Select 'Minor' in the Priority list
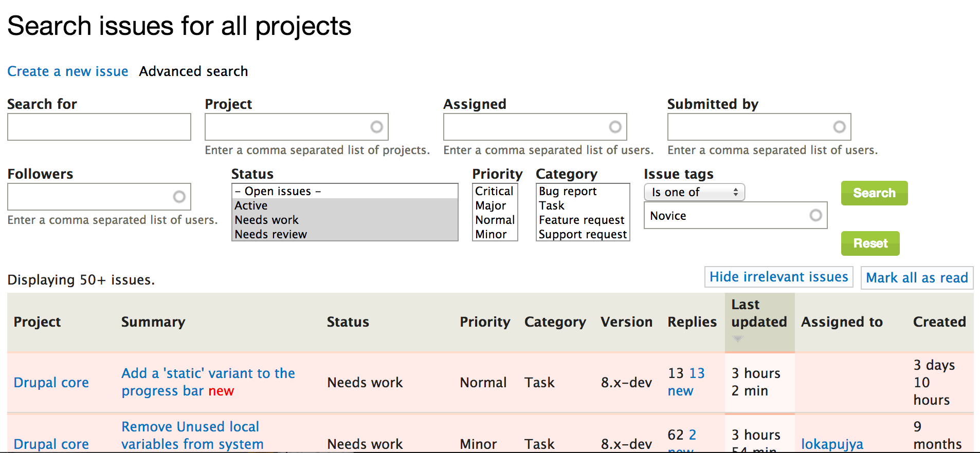This screenshot has width=980, height=453. pos(495,234)
